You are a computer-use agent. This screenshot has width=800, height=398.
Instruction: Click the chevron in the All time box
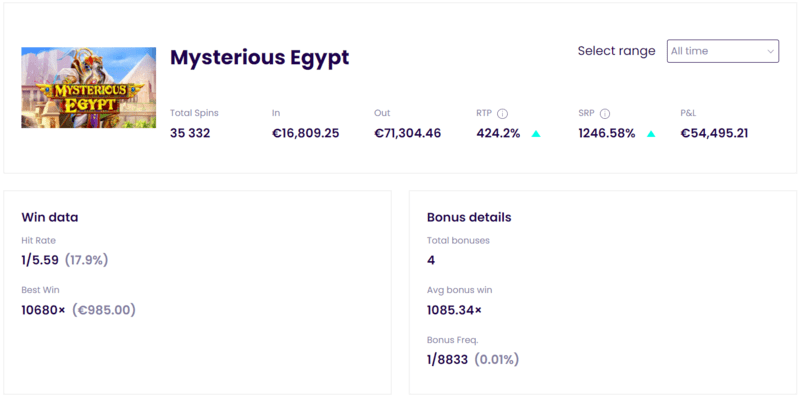click(770, 52)
